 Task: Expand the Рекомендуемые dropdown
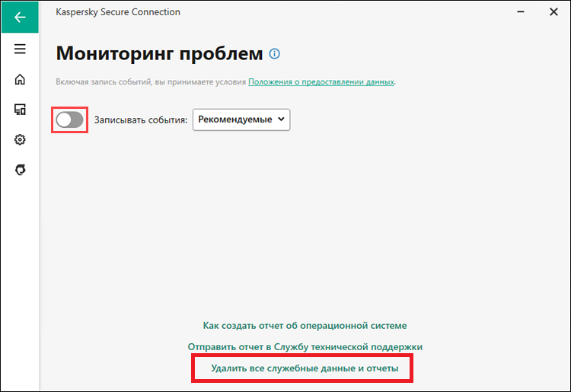pos(241,120)
